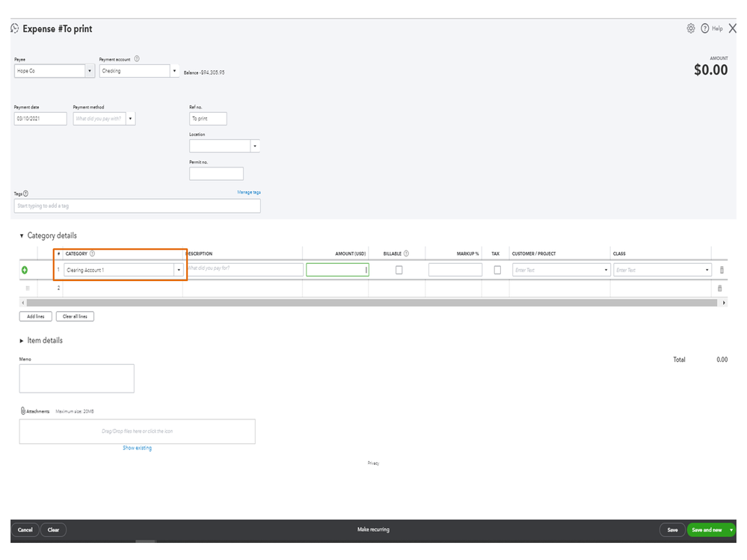Screen dimensions: 747x560
Task: Click the Tags help icon
Action: click(25, 194)
